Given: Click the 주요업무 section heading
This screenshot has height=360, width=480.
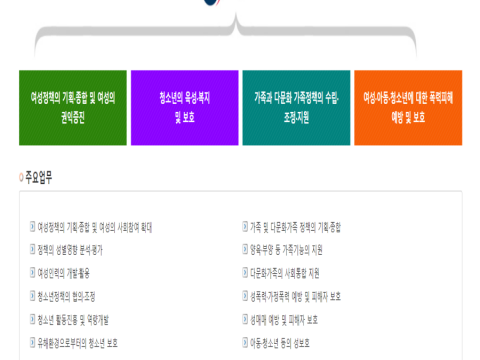Looking at the screenshot, I should coord(39,177).
